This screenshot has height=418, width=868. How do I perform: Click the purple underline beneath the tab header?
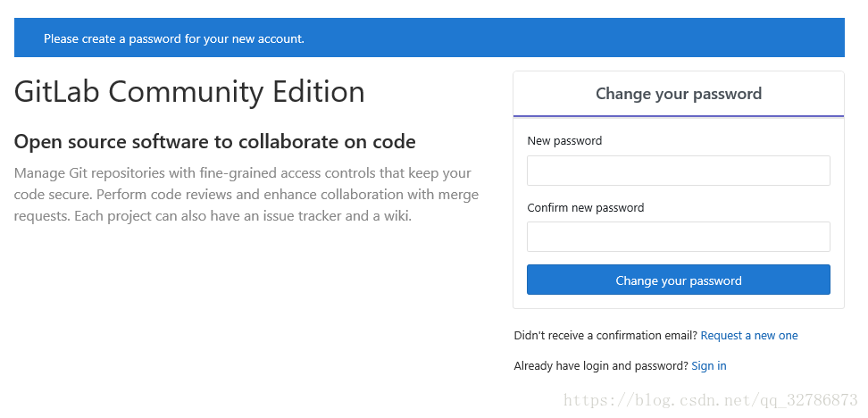678,116
